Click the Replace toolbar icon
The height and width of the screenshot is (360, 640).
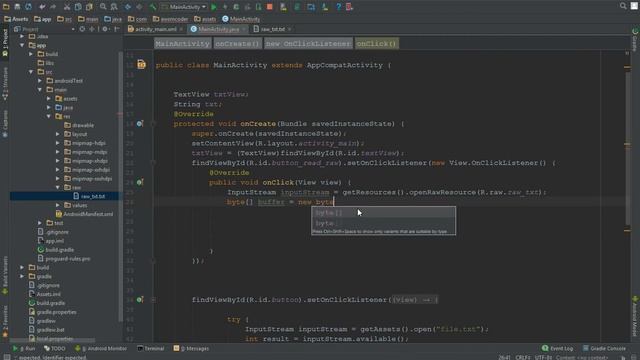[114, 7]
